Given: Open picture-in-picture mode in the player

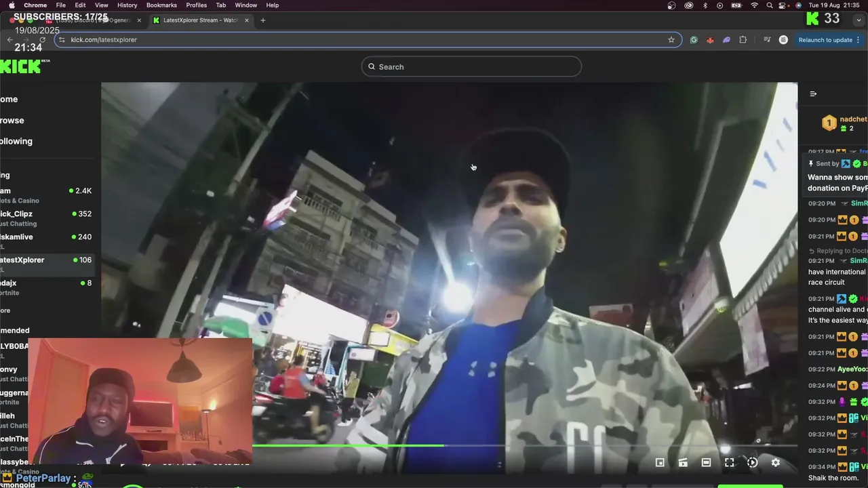Looking at the screenshot, I should point(660,462).
